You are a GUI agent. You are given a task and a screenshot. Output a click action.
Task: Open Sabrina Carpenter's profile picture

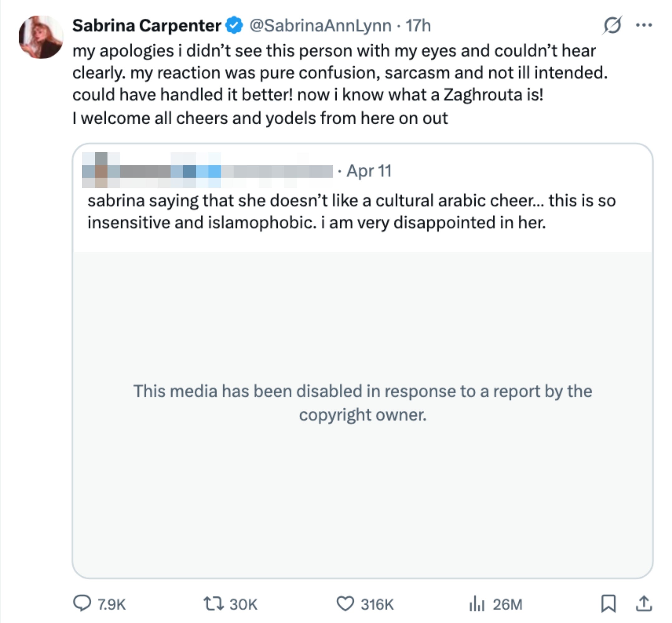(41, 37)
